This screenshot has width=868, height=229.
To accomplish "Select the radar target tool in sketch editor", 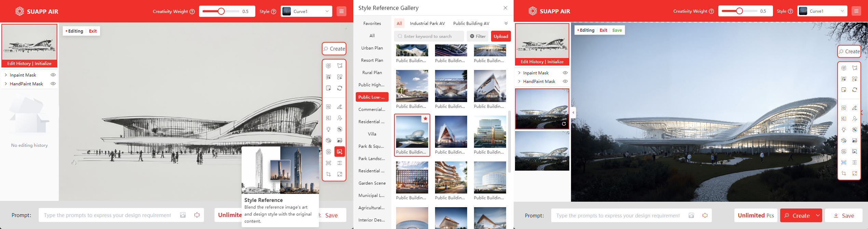I will click(x=328, y=66).
